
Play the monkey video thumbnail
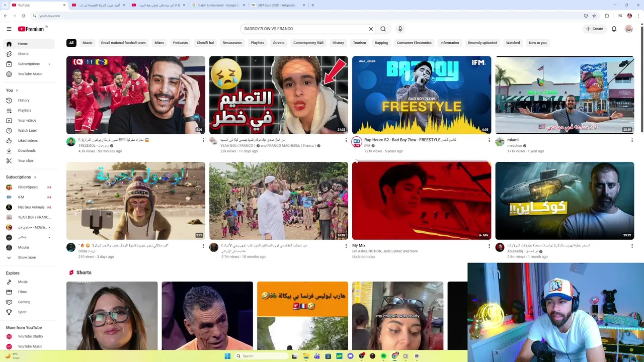coord(136,201)
